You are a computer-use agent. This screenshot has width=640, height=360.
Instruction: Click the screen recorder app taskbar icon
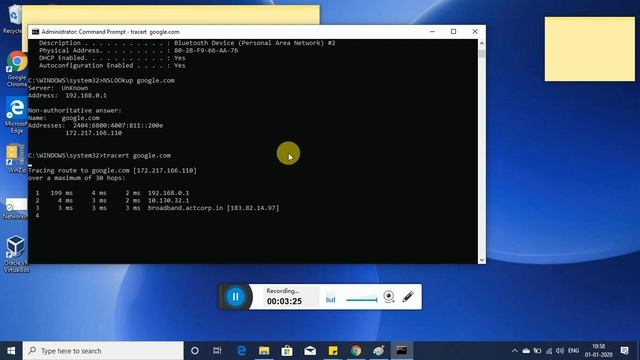(378, 351)
